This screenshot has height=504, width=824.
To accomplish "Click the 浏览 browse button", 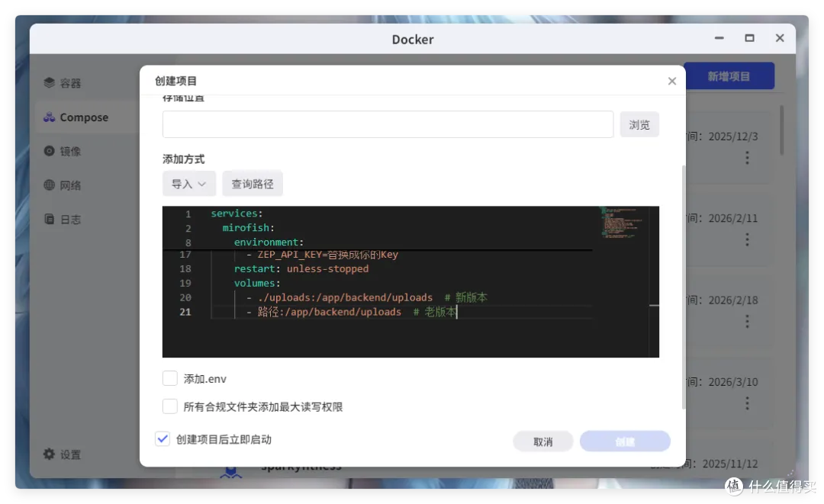I will coord(639,124).
